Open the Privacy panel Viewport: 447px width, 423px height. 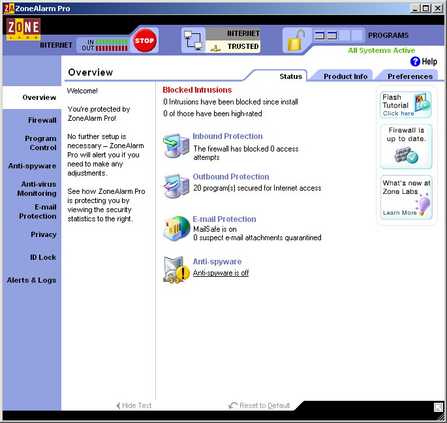(43, 235)
